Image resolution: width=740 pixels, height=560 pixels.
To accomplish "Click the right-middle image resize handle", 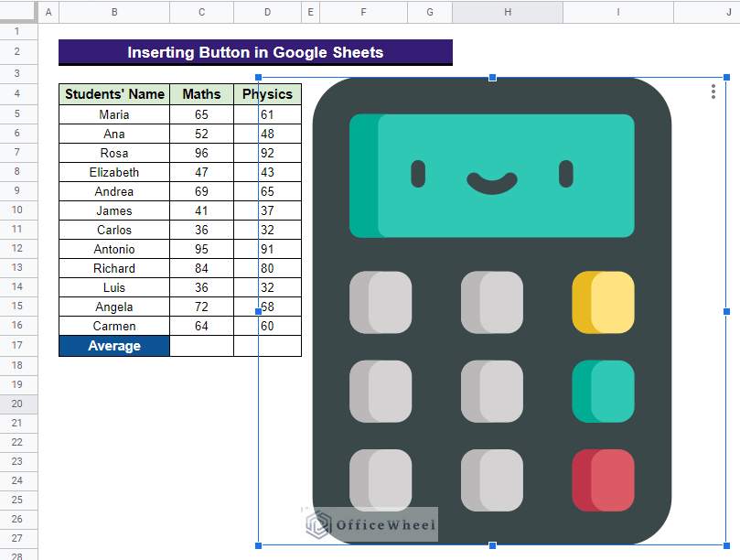I will coord(727,312).
